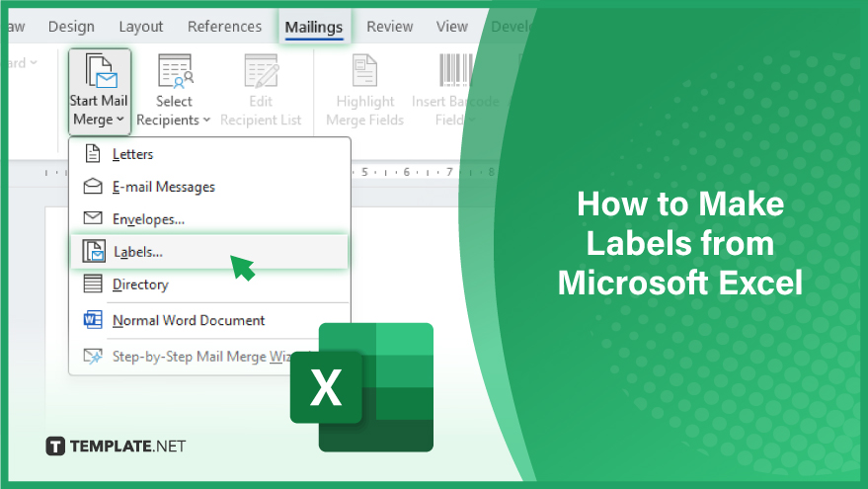Select the Mailings tab
The width and height of the screenshot is (868, 489).
(x=314, y=27)
